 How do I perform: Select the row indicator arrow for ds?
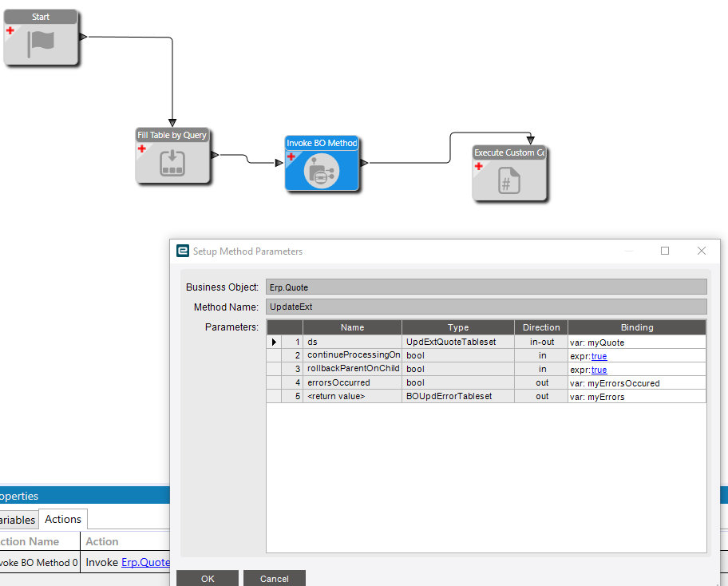click(x=274, y=342)
